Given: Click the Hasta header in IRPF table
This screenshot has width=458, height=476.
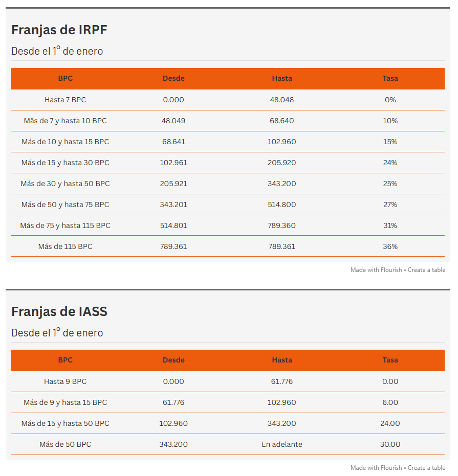Looking at the screenshot, I should [x=282, y=79].
